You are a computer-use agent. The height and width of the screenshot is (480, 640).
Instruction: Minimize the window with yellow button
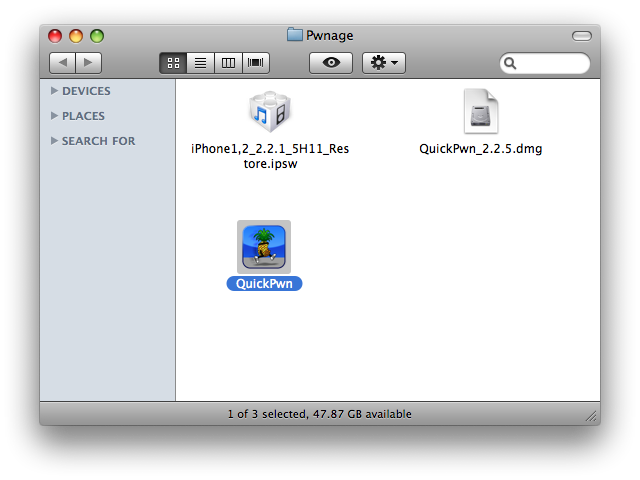pos(76,36)
